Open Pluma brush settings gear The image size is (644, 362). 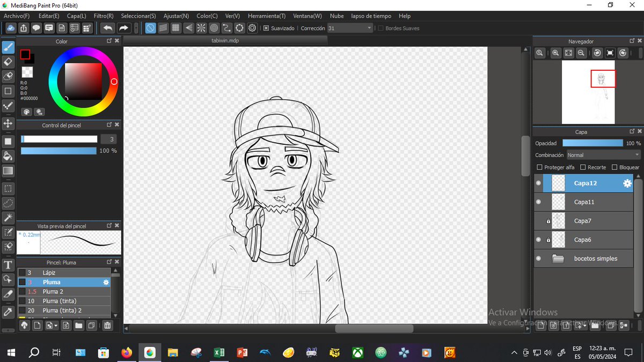[106, 282]
